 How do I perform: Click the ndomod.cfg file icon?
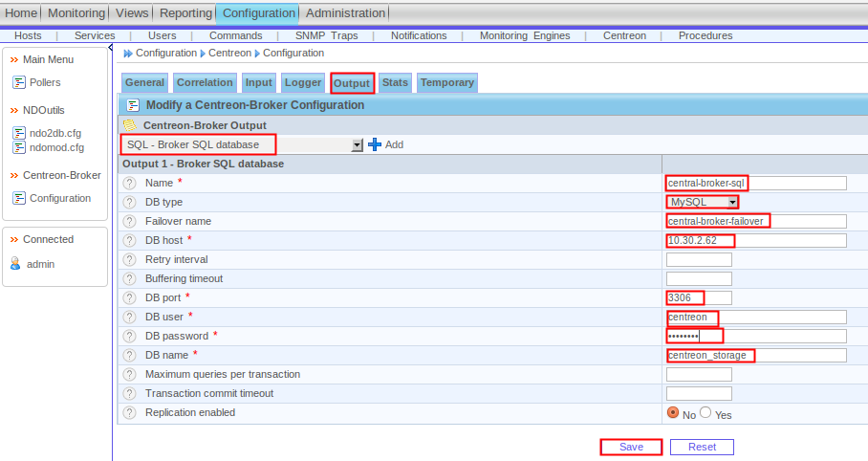(19, 147)
